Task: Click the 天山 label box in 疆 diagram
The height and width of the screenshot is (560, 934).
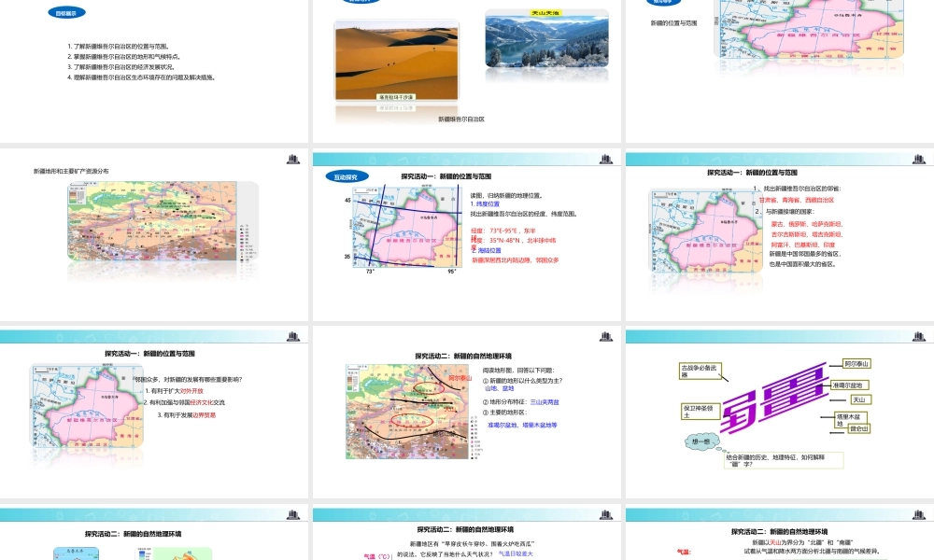Action: pyautogui.click(x=860, y=399)
